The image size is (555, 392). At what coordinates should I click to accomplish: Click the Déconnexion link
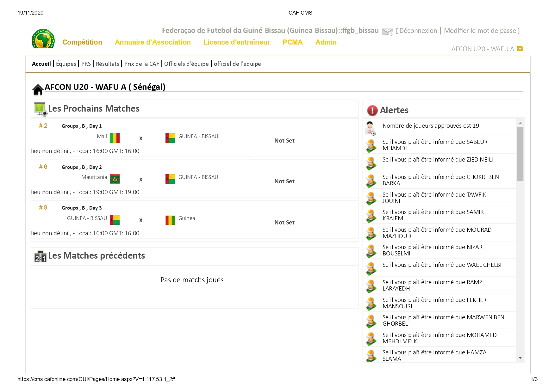click(x=418, y=31)
